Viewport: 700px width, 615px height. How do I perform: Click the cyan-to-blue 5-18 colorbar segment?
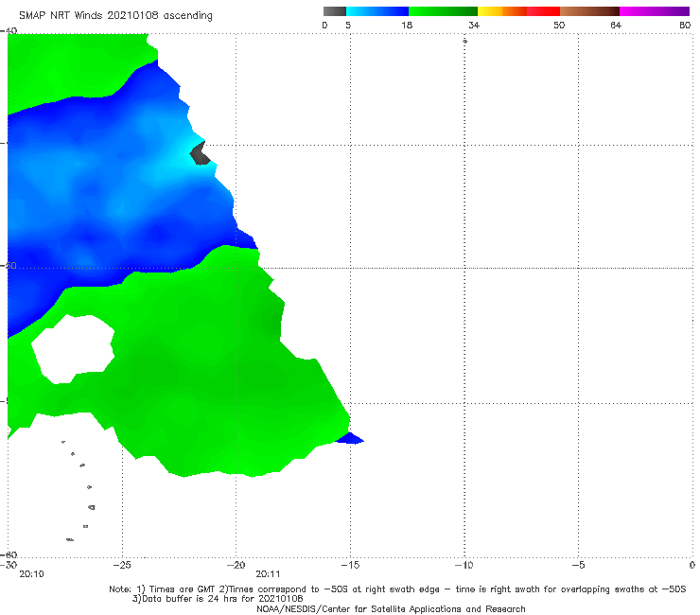(377, 11)
